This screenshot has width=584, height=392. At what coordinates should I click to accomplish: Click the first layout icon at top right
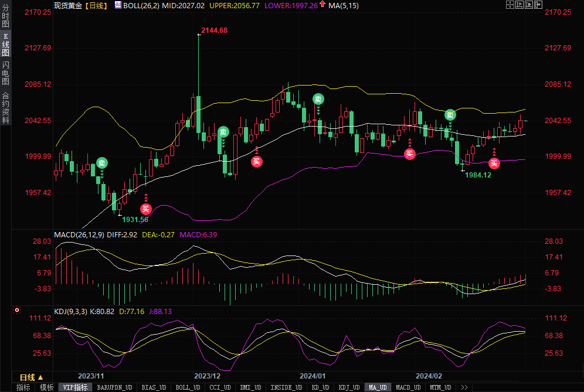(510, 5)
